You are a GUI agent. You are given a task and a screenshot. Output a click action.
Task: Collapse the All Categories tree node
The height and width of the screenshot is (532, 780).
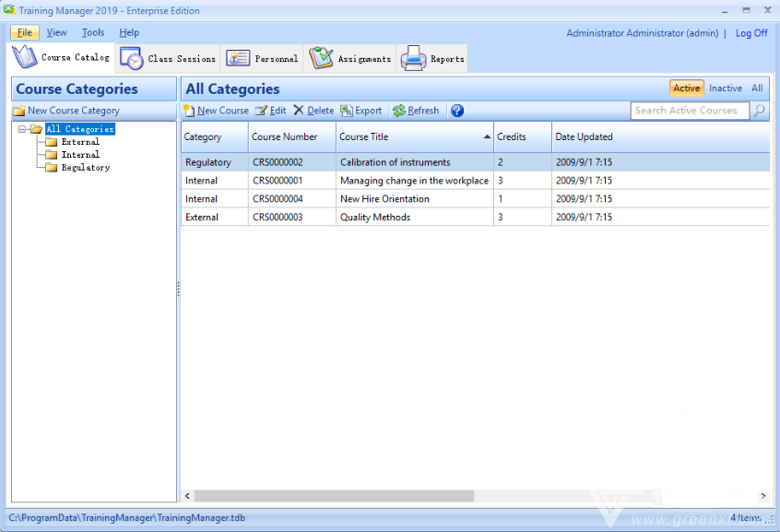tap(22, 129)
